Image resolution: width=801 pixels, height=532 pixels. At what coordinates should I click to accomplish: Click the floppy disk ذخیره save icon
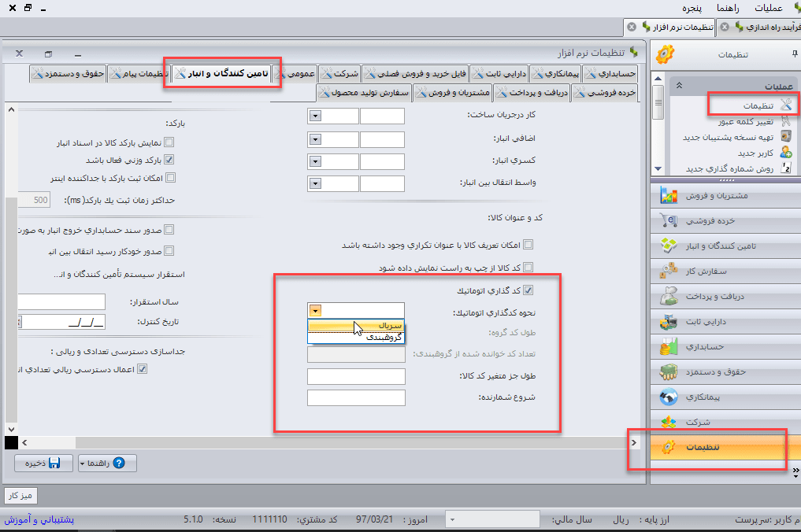click(54, 464)
